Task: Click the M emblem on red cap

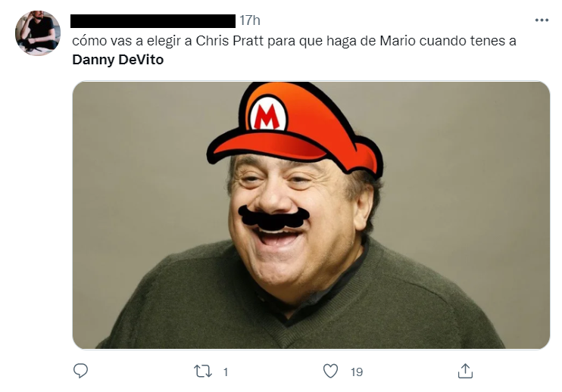Action: (268, 114)
